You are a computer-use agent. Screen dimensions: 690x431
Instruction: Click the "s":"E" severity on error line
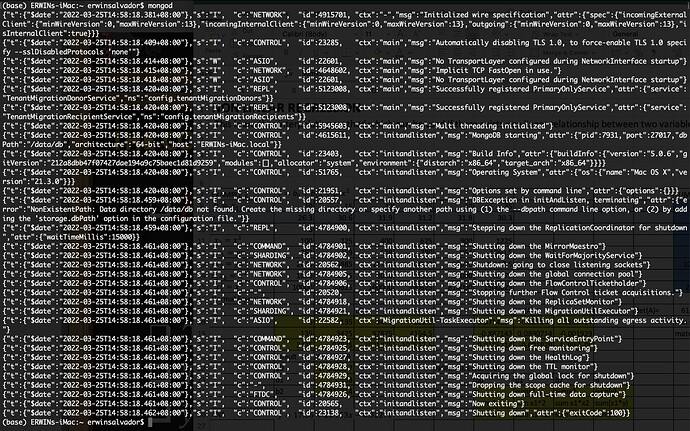tap(209, 199)
